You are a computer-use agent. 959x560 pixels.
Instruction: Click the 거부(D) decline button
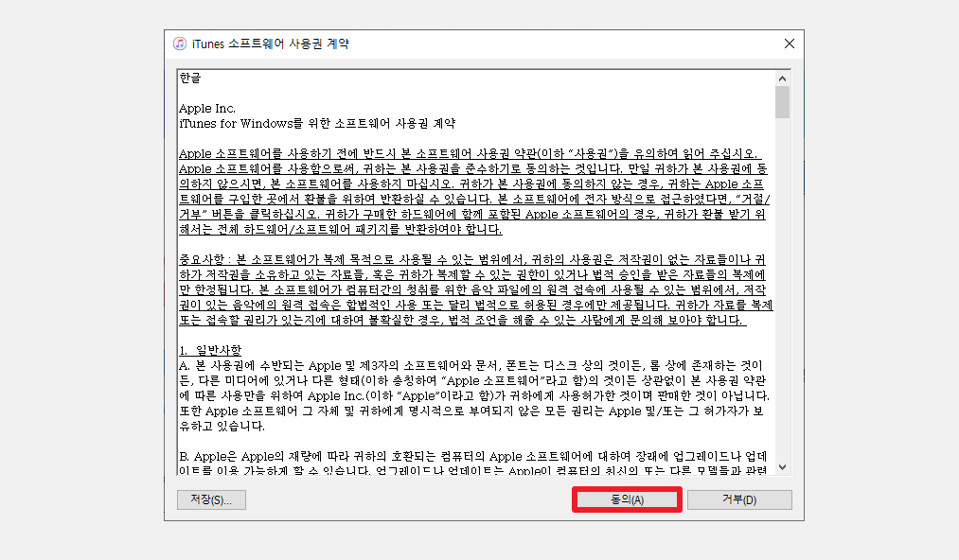(739, 499)
